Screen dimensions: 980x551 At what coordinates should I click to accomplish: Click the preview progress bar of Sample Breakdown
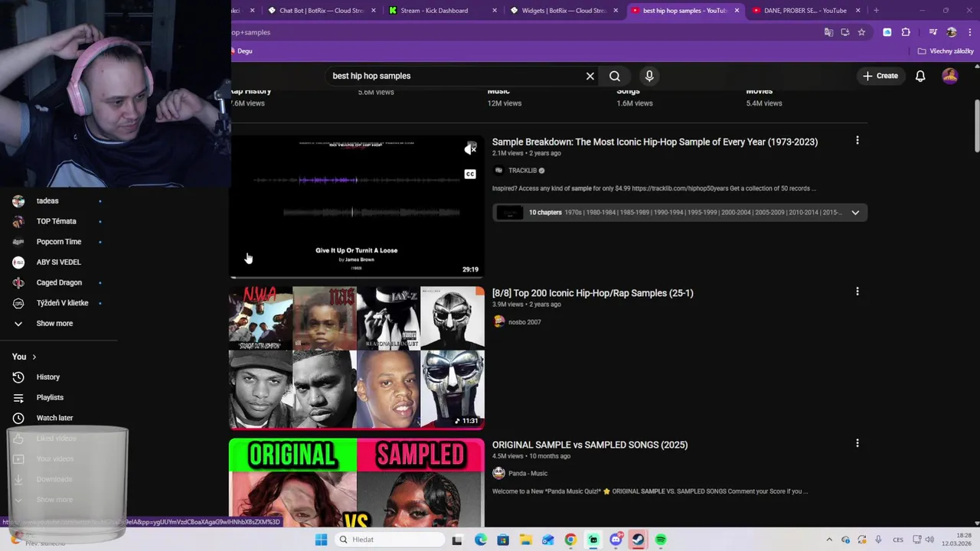(357, 276)
